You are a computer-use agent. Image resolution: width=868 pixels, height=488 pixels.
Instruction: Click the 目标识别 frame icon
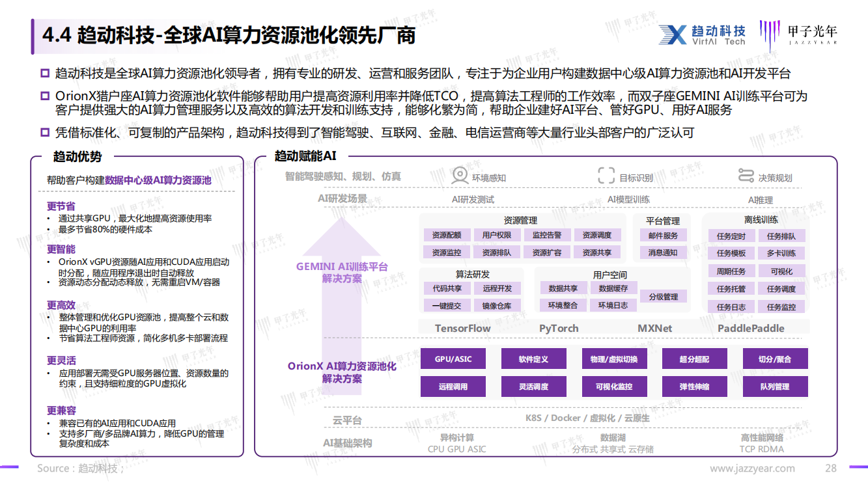coord(606,176)
